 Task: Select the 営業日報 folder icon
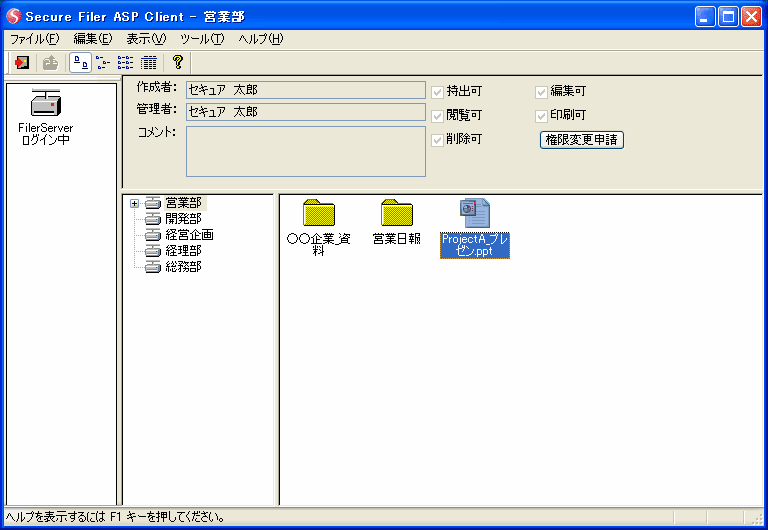coord(397,212)
